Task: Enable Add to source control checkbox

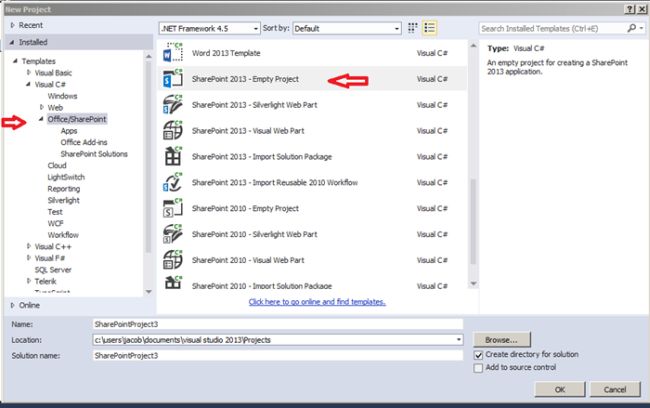Action: click(x=478, y=368)
